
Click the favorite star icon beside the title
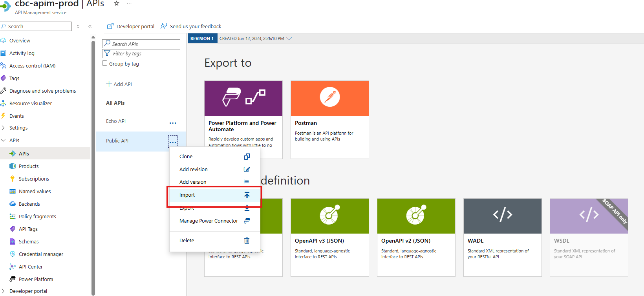[x=117, y=4]
